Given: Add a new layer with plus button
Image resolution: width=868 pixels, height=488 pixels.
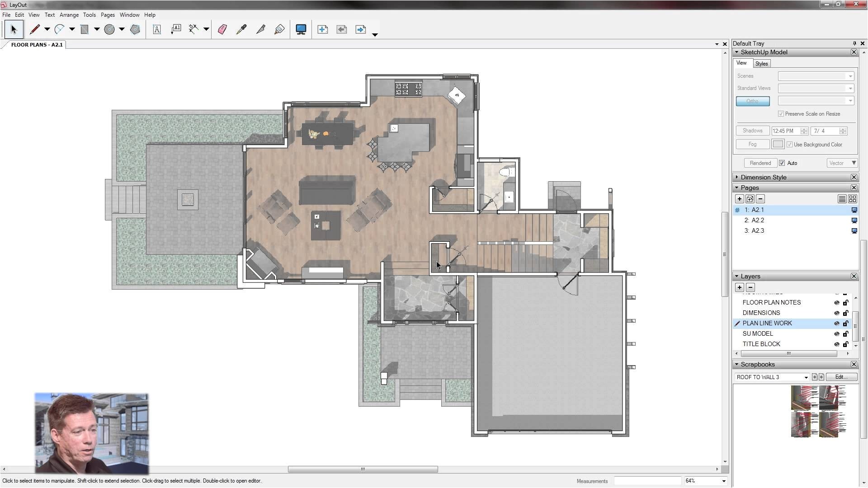Looking at the screenshot, I should (x=740, y=287).
